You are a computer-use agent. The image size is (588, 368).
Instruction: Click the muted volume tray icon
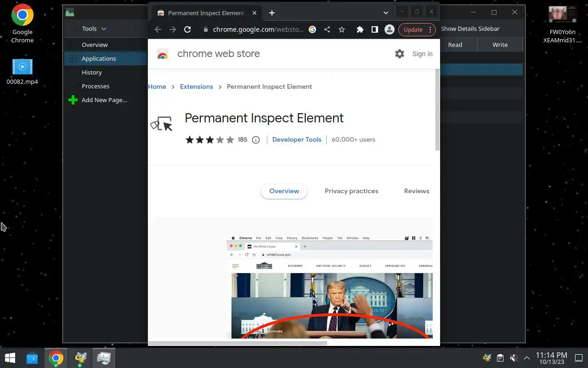tap(514, 357)
